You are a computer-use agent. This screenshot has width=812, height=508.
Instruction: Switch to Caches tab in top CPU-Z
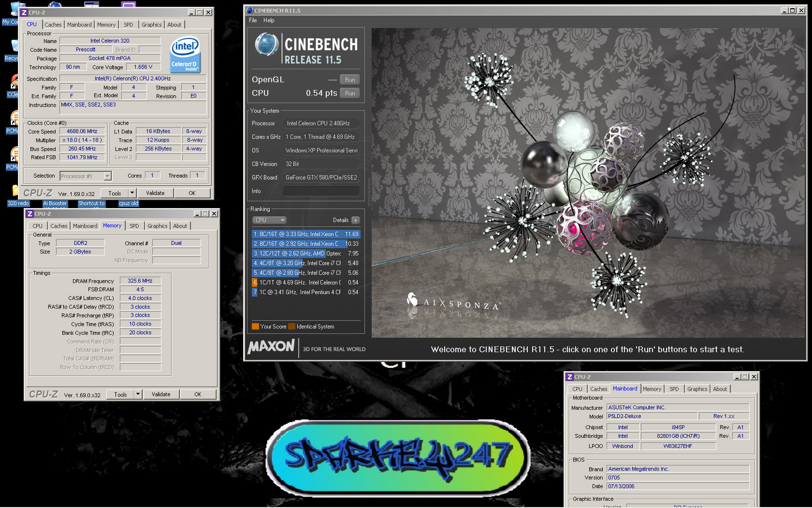point(53,25)
